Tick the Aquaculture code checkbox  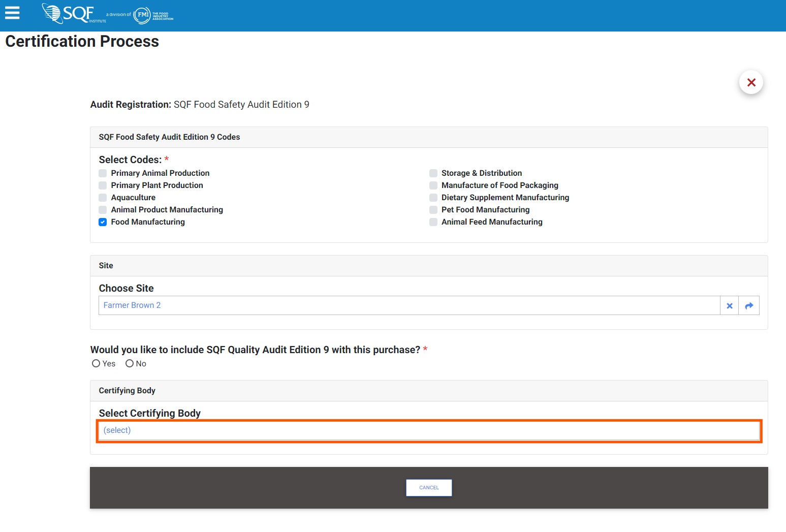[103, 198]
